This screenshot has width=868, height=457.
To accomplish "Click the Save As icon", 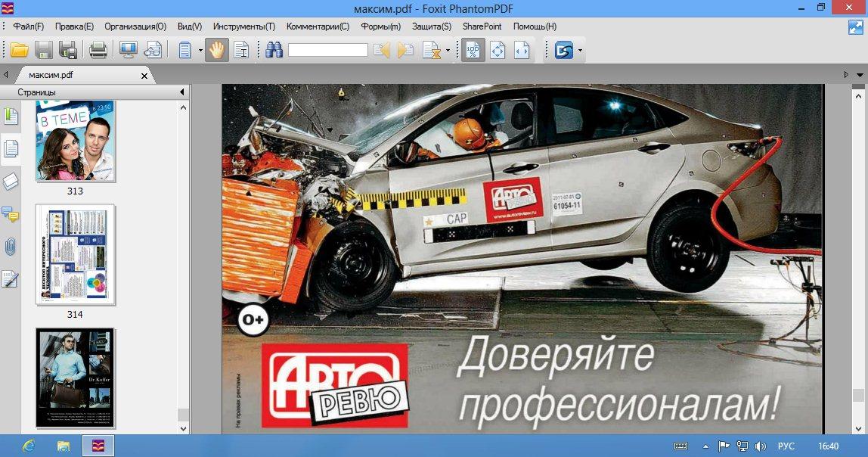I will (68, 51).
